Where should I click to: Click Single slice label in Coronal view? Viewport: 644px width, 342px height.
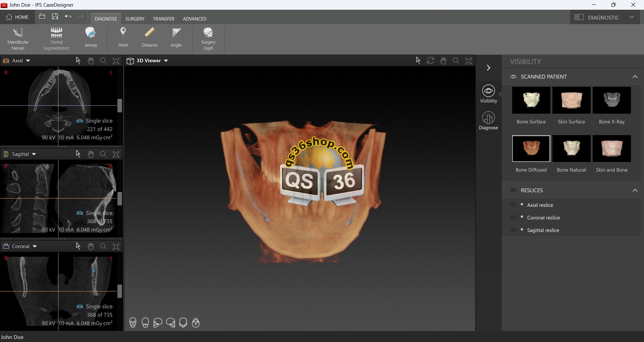[99, 306]
